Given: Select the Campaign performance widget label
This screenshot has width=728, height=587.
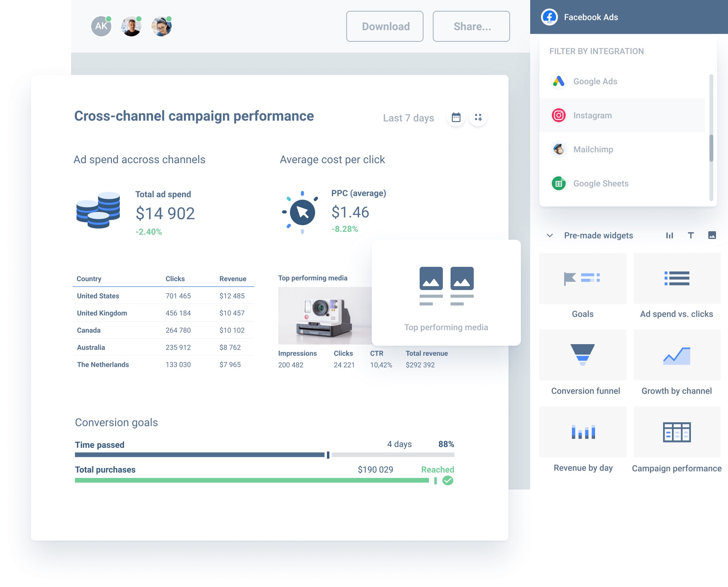Looking at the screenshot, I should (x=677, y=468).
